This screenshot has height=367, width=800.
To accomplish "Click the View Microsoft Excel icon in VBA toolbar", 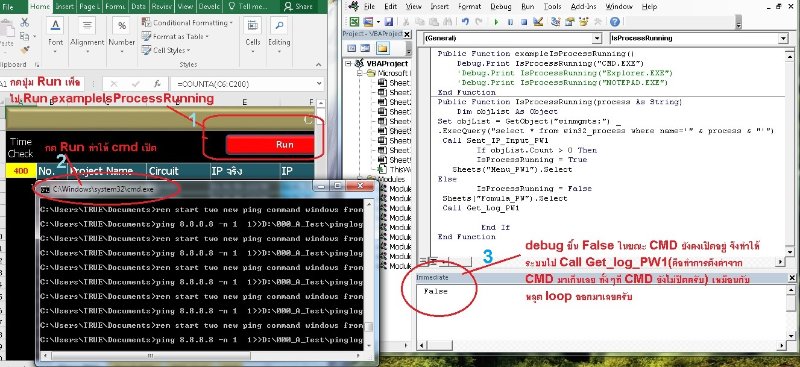I will coord(354,22).
